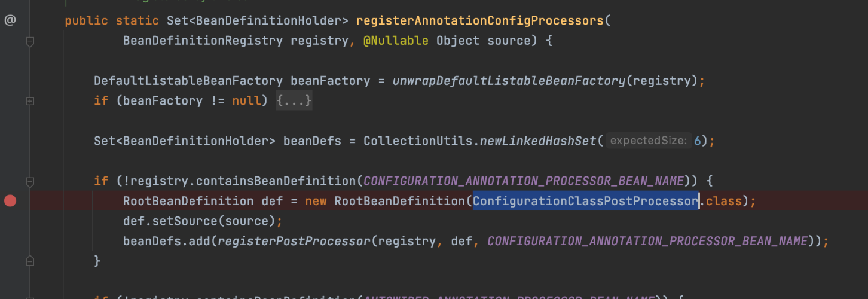Remove the red breakpoint in the gutter
This screenshot has height=299, width=868.
click(10, 201)
